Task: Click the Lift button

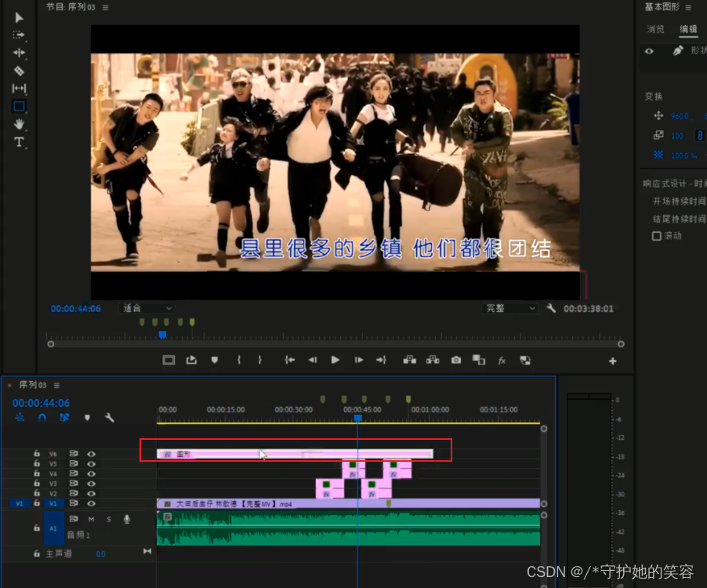Action: point(409,360)
